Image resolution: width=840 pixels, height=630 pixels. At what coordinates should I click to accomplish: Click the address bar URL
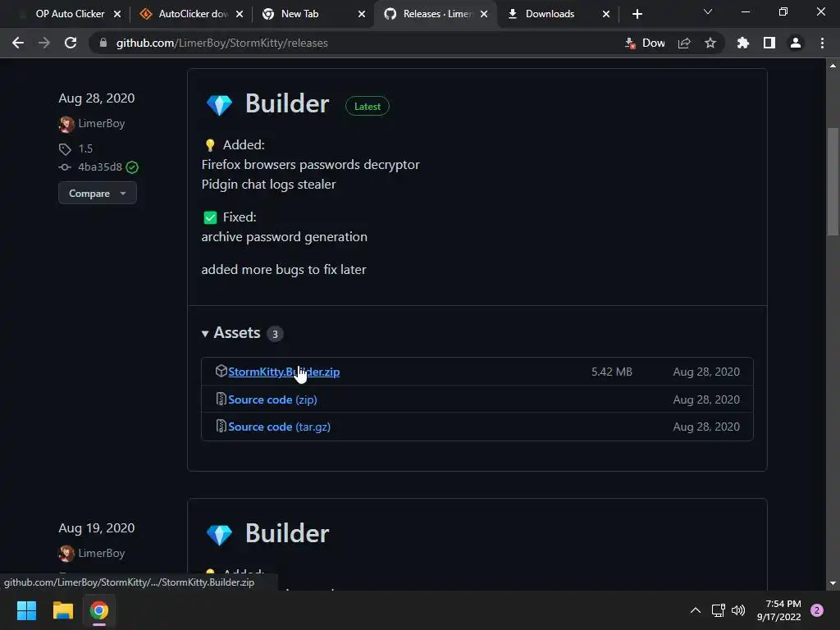pyautogui.click(x=221, y=43)
